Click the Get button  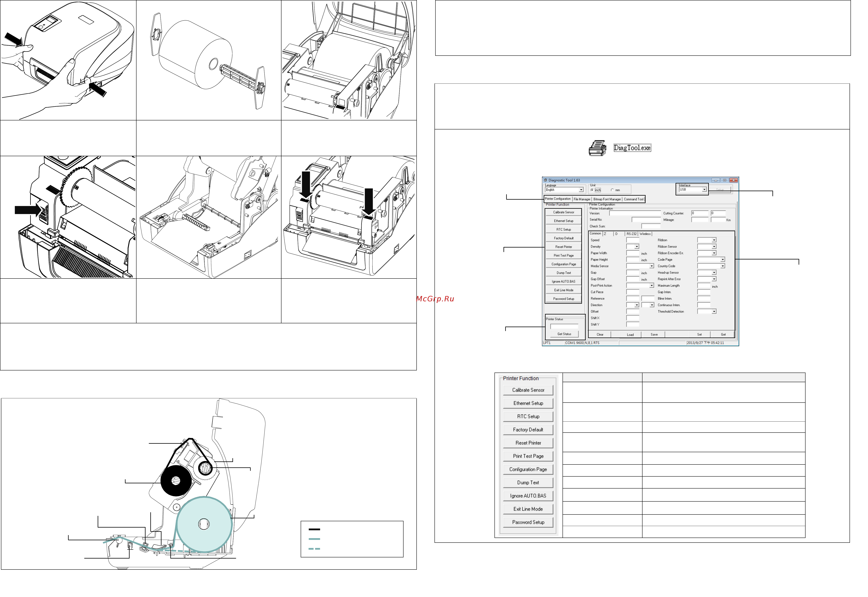click(x=723, y=335)
